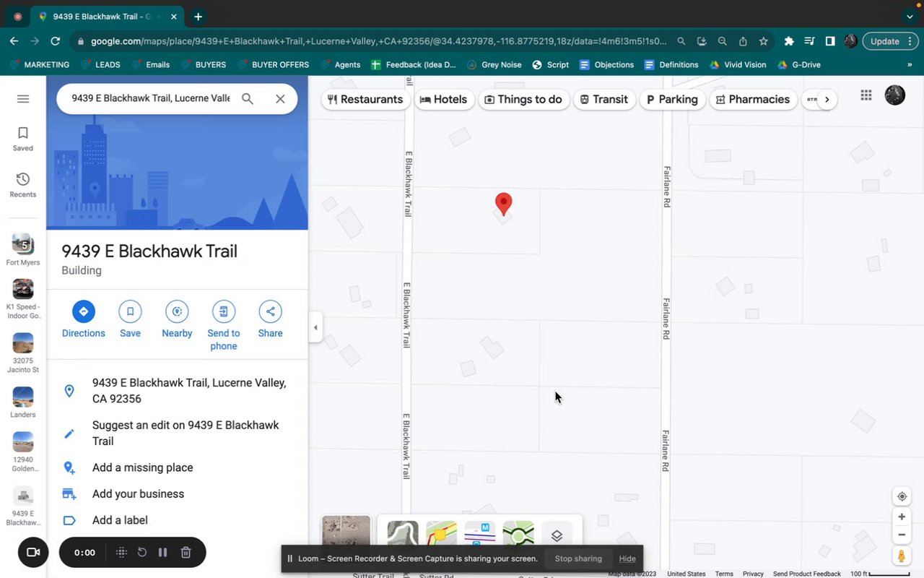
Task: Click the Loom drag handle dots
Action: tap(121, 552)
